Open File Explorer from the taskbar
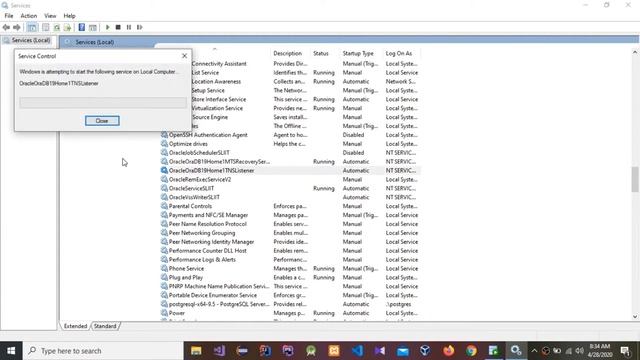This screenshot has width=640, height=360. tap(196, 351)
